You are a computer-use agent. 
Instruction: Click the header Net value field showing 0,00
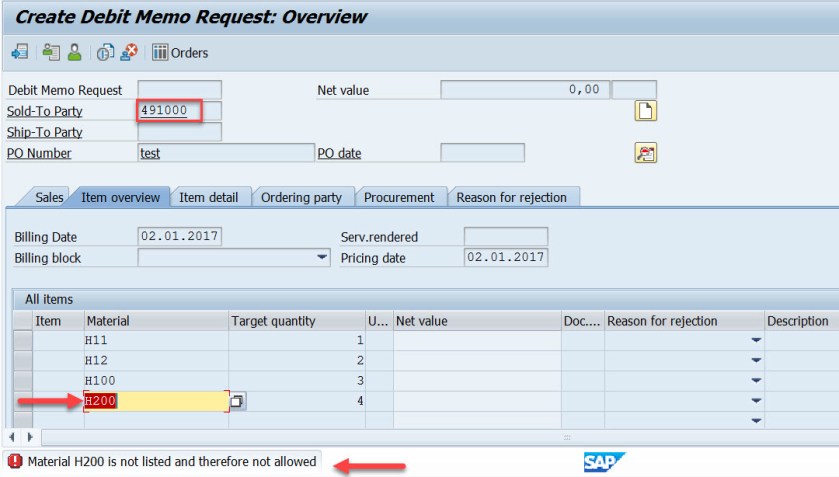[525, 89]
